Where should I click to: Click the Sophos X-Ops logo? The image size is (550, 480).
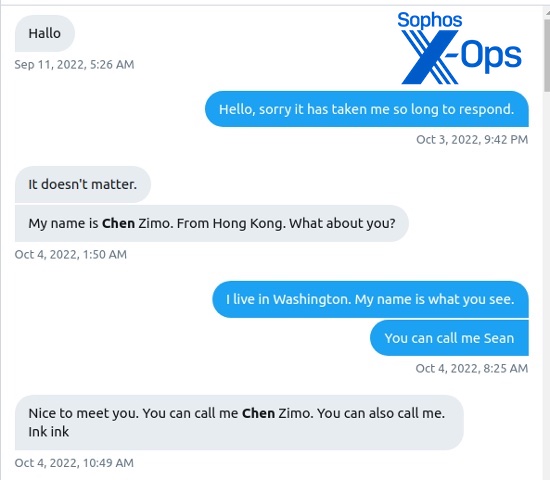click(x=460, y=48)
